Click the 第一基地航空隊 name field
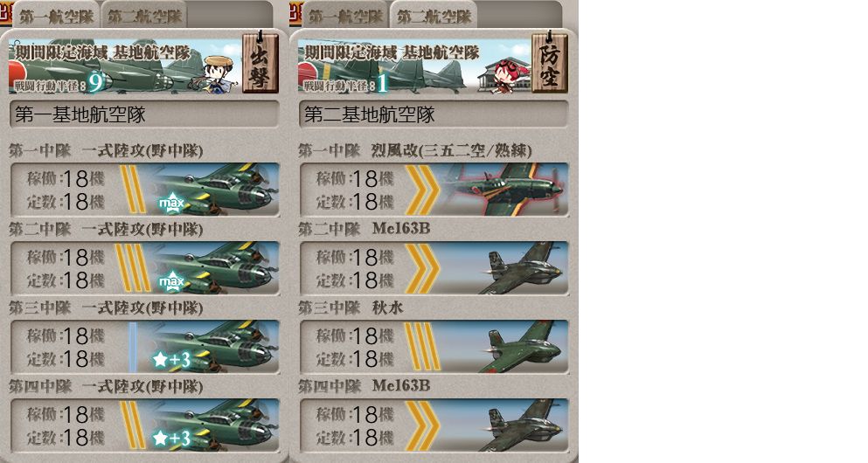868x463 pixels. 144,114
